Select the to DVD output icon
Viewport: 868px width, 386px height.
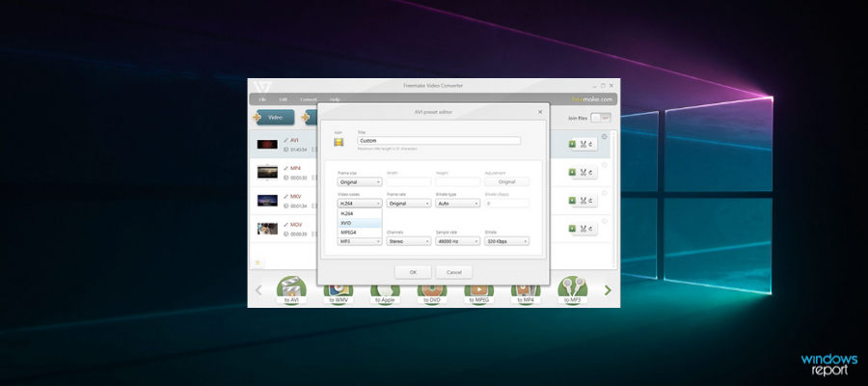431,289
